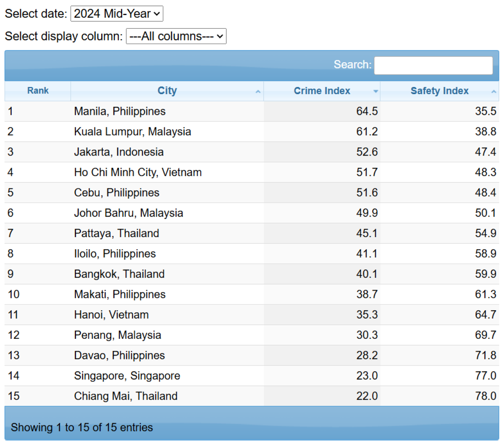Click Makati's safety index value 61.3
Screen dimensions: 504x441
tap(486, 294)
